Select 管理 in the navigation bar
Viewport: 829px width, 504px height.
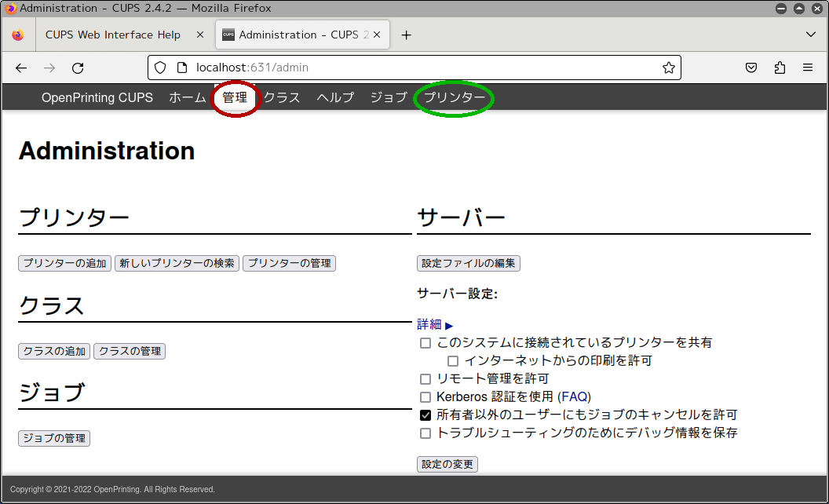(x=235, y=98)
